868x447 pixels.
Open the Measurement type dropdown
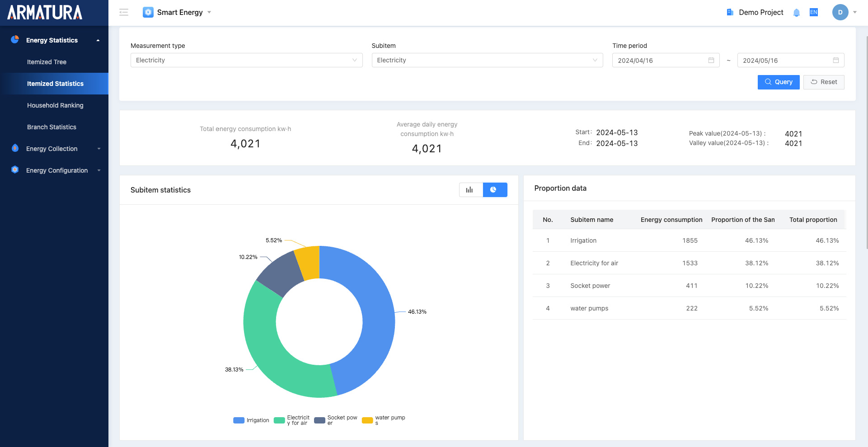(x=246, y=60)
